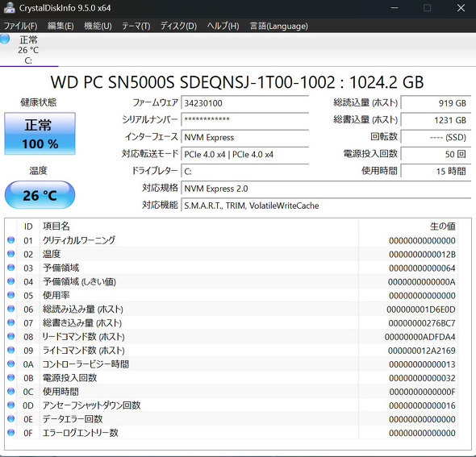Screen dimensions: 476x457
Task: Click rotation rate value ---- (SSD)
Action: coord(436,137)
